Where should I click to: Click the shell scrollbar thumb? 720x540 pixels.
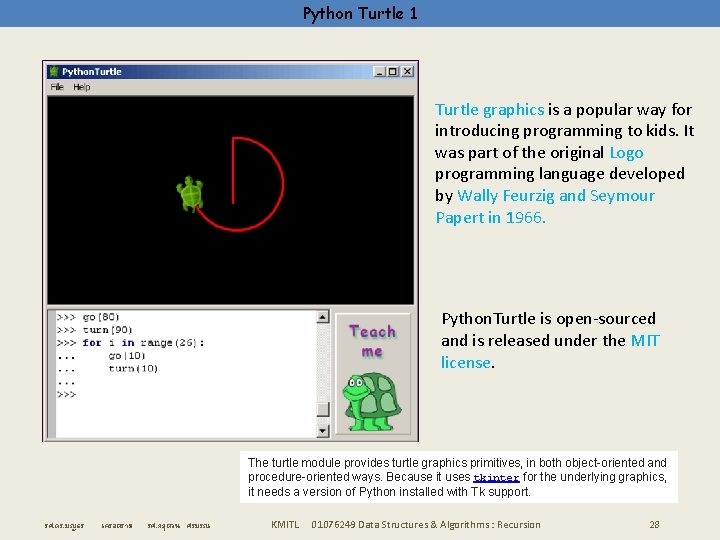[x=323, y=409]
